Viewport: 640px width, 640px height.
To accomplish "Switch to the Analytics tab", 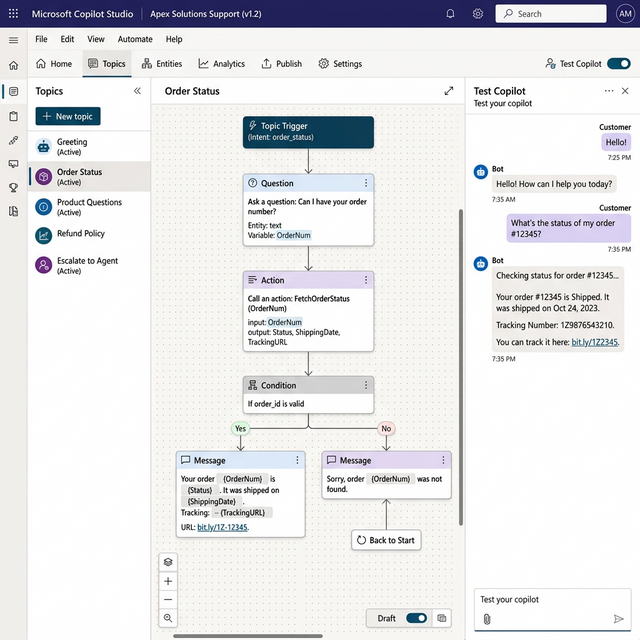I will coord(221,64).
